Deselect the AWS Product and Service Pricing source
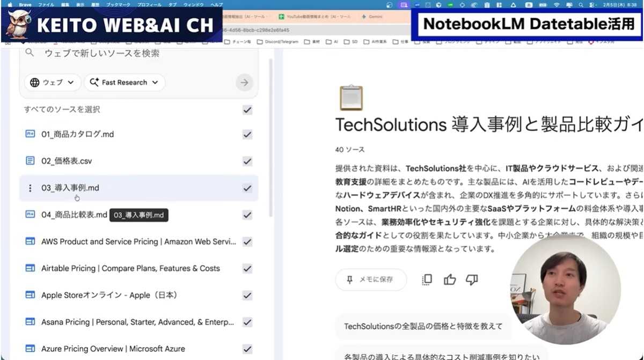This screenshot has height=360, width=644. click(x=247, y=241)
